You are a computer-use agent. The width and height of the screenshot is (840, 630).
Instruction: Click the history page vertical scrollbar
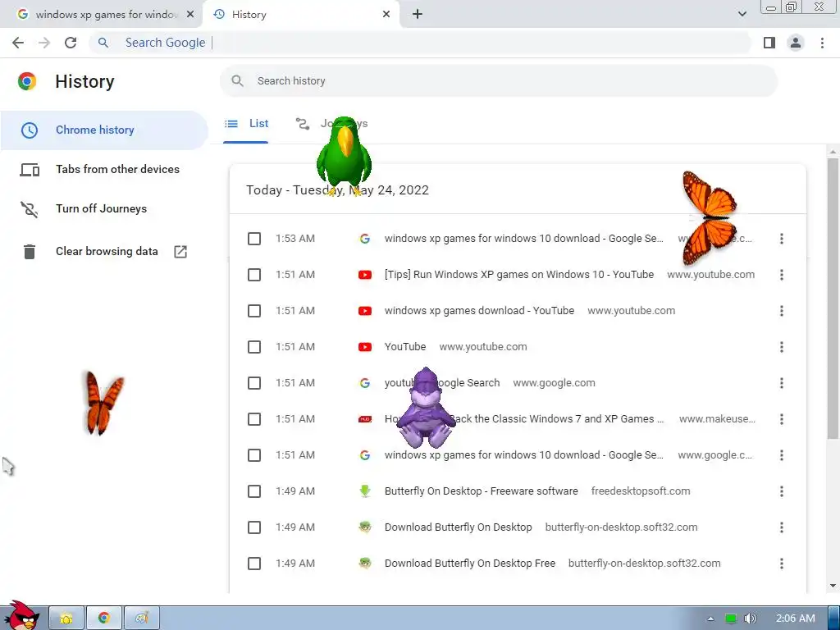(x=833, y=297)
